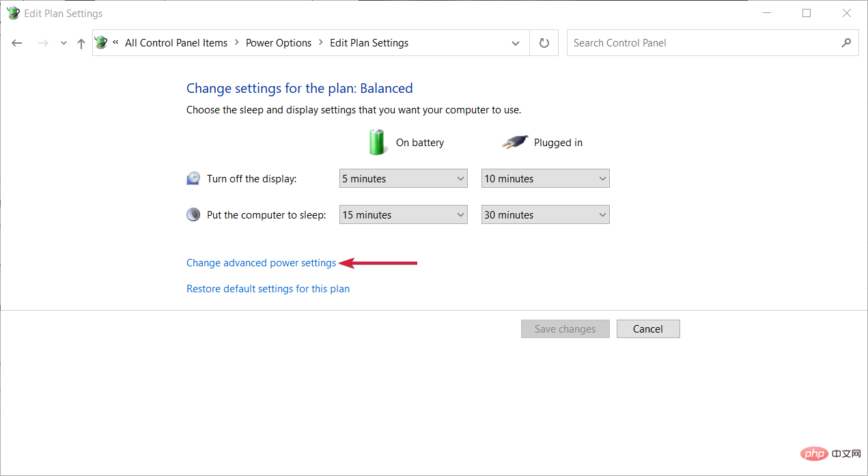Click Edit Plan Settings breadcrumb
Screen dimensions: 868x476
[369, 43]
